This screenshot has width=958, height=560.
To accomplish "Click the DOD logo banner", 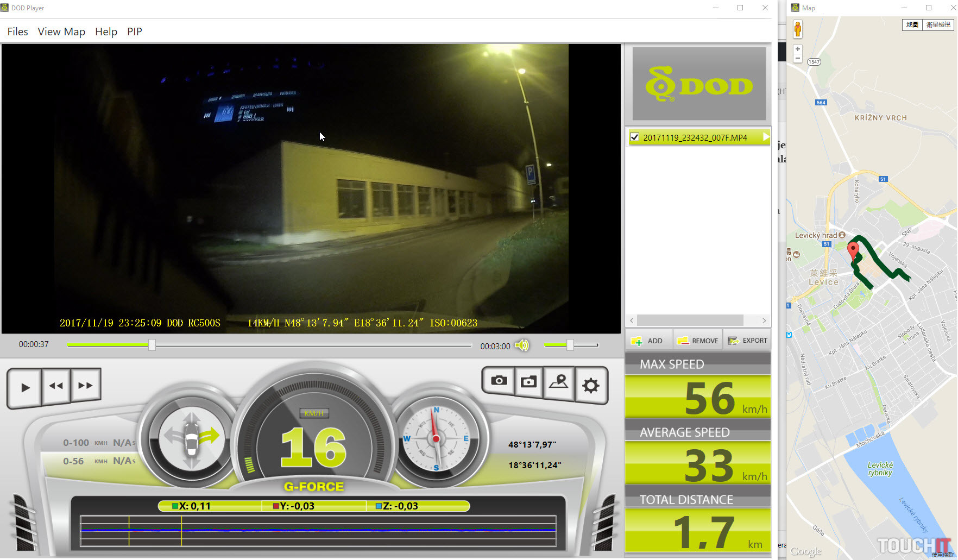I will [699, 84].
